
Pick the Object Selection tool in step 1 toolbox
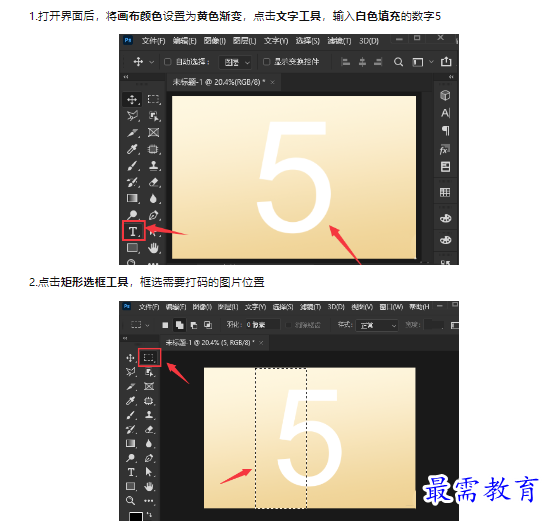point(153,116)
